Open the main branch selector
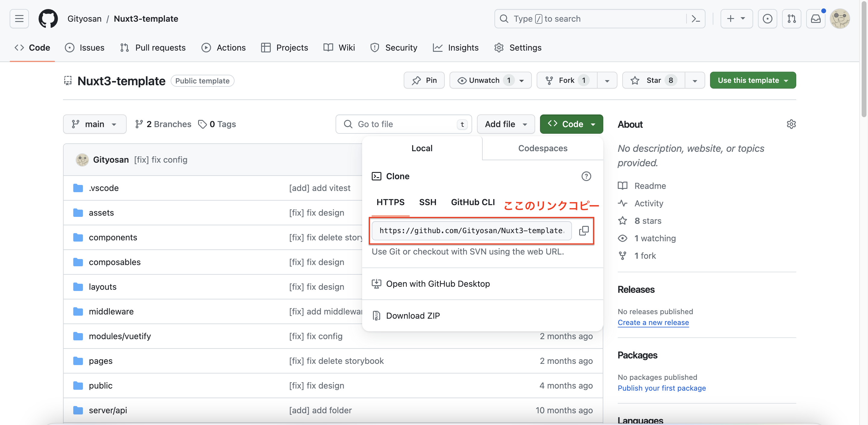The height and width of the screenshot is (425, 868). coord(95,124)
